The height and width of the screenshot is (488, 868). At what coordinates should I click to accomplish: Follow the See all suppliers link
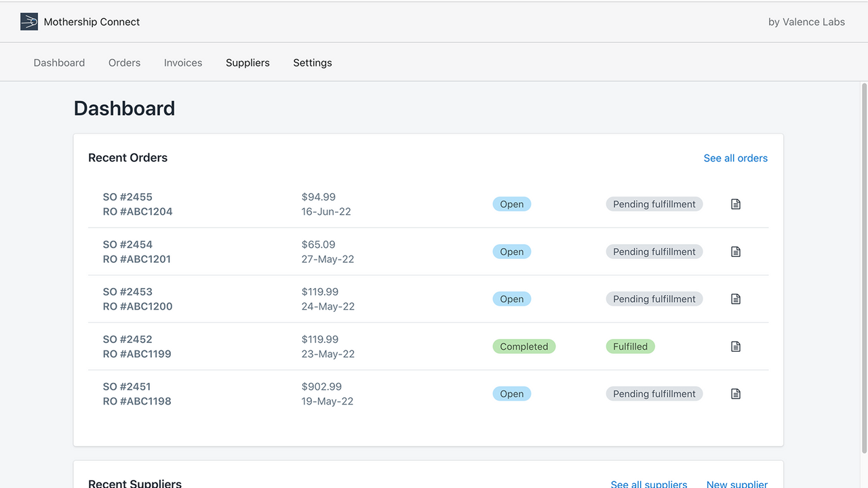[649, 484]
